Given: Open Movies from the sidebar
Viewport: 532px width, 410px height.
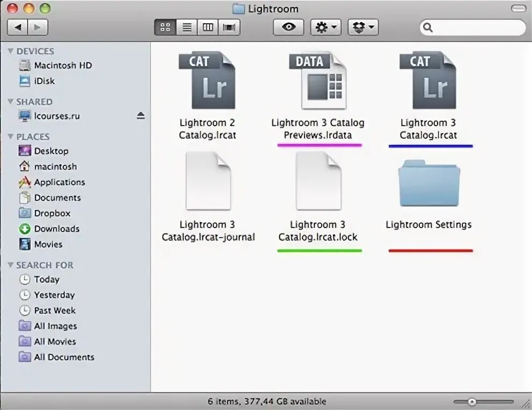Looking at the screenshot, I should pyautogui.click(x=41, y=244).
